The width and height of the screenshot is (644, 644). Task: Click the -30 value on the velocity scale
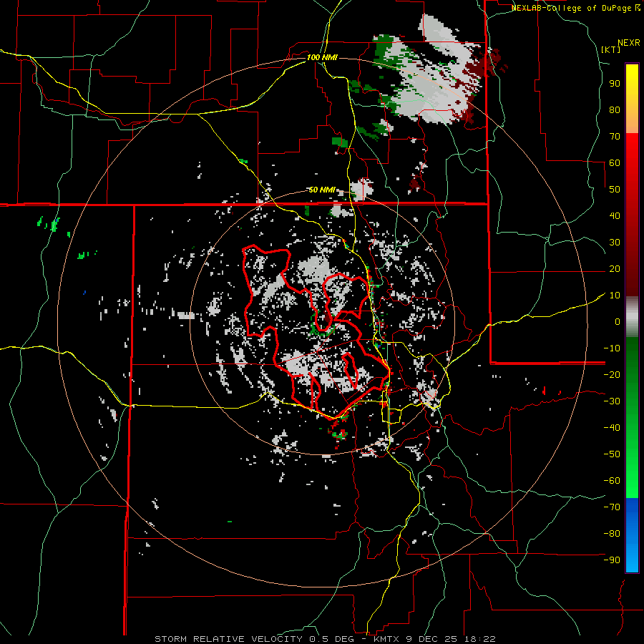pyautogui.click(x=612, y=401)
